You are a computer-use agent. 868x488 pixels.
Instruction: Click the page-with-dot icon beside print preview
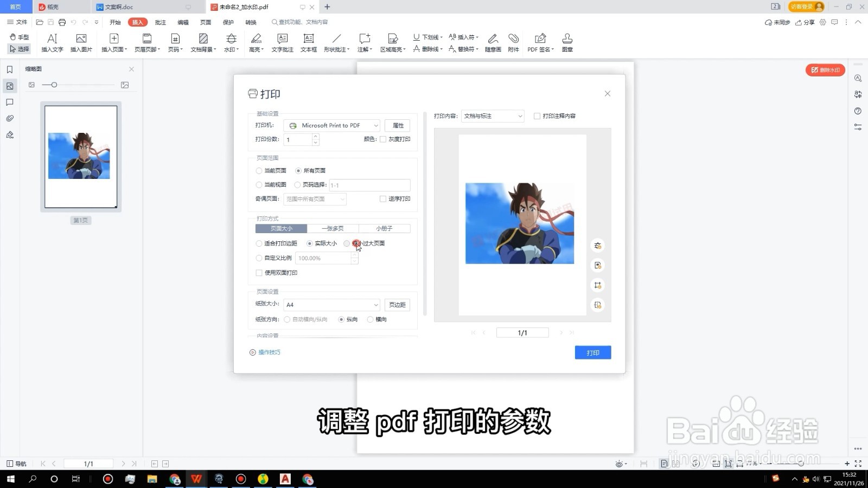(598, 265)
